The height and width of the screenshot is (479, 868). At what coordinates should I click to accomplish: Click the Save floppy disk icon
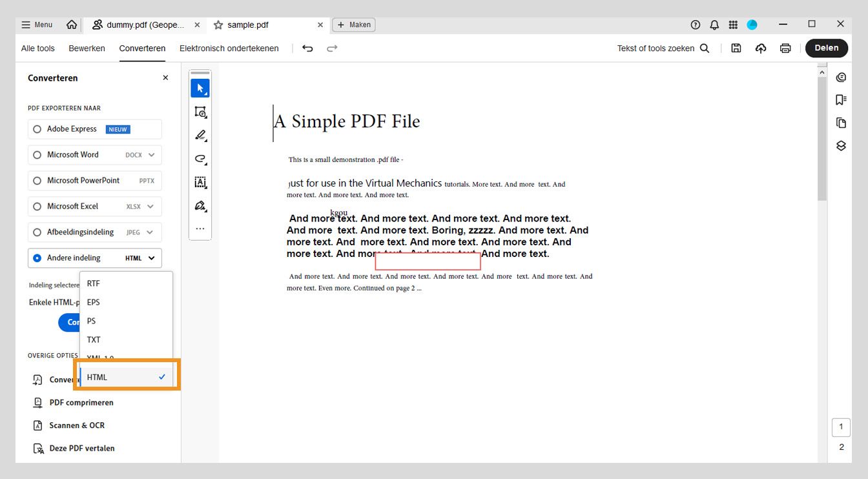736,48
